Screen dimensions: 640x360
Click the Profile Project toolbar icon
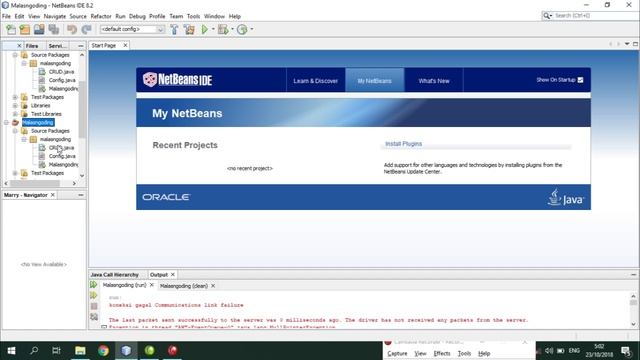(242, 29)
